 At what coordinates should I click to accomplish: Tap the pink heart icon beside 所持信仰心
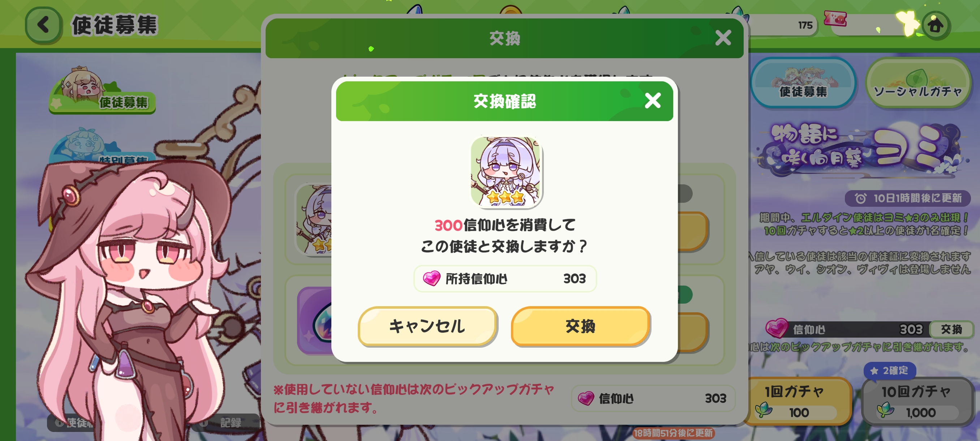pyautogui.click(x=431, y=279)
